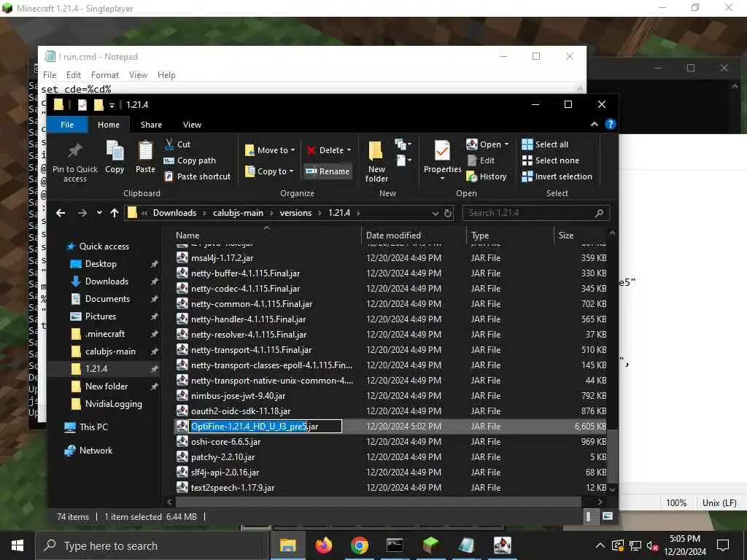Switch to the Home ribbon tab
Viewport: 747px width, 560px height.
109,124
